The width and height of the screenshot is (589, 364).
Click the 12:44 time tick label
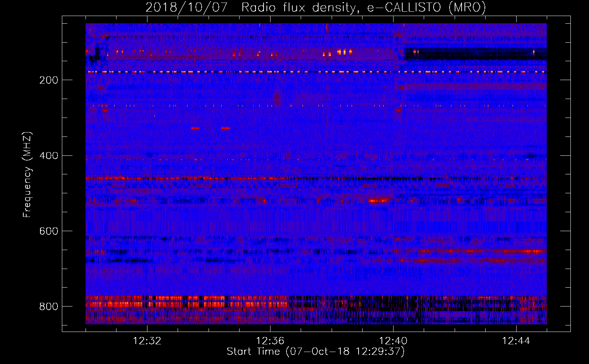pyautogui.click(x=516, y=341)
